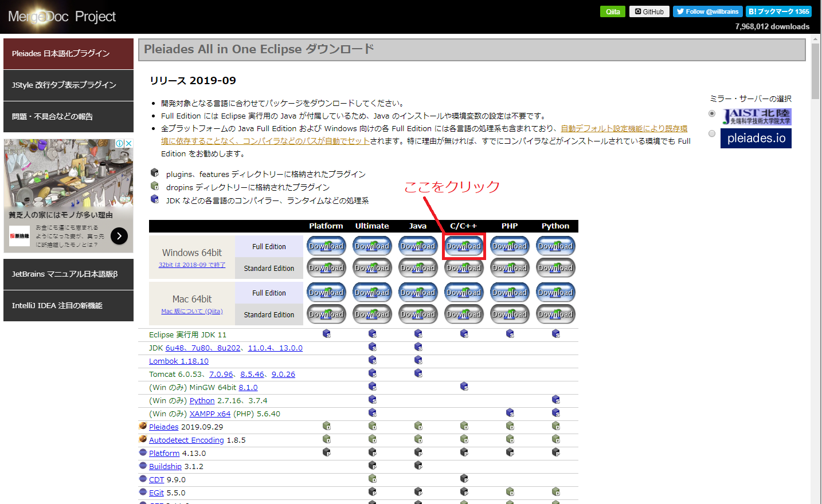Open the MinGW 8.1.0 link
The height and width of the screenshot is (504, 822).
click(x=248, y=387)
